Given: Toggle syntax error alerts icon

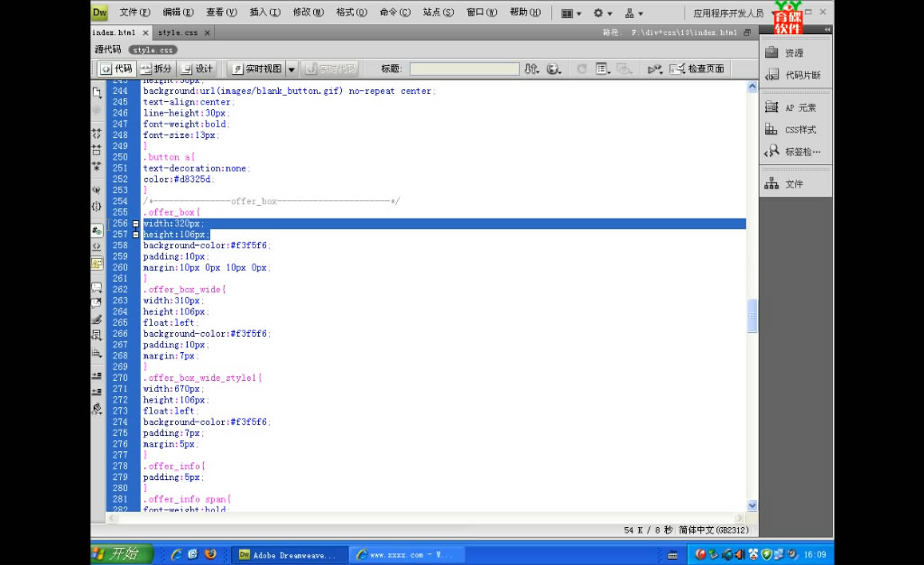Looking at the screenshot, I should pyautogui.click(x=97, y=264).
